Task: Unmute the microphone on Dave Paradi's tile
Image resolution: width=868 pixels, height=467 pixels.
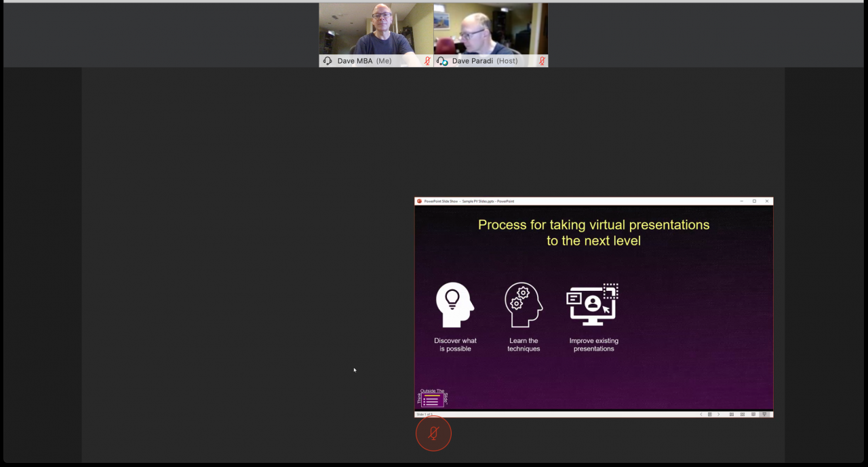Action: 542,61
